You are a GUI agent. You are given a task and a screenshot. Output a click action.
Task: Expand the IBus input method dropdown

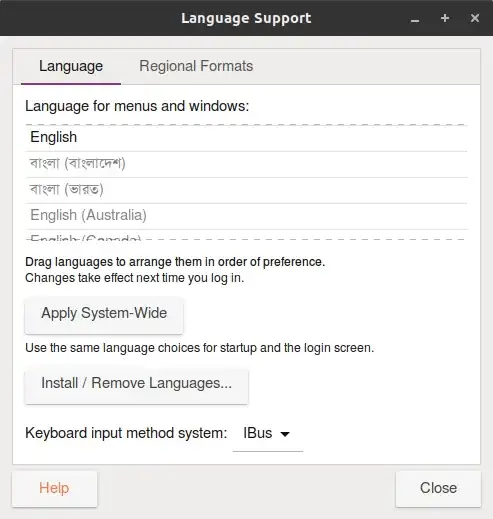coord(267,434)
